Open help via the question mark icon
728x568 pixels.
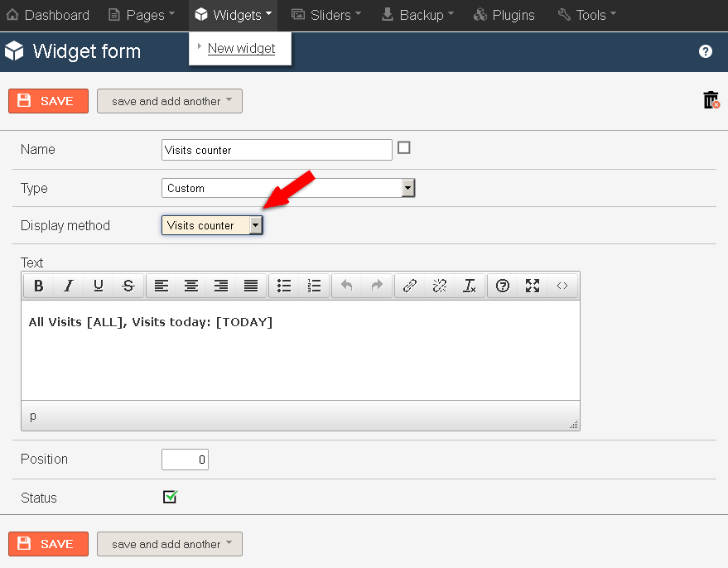pos(706,51)
